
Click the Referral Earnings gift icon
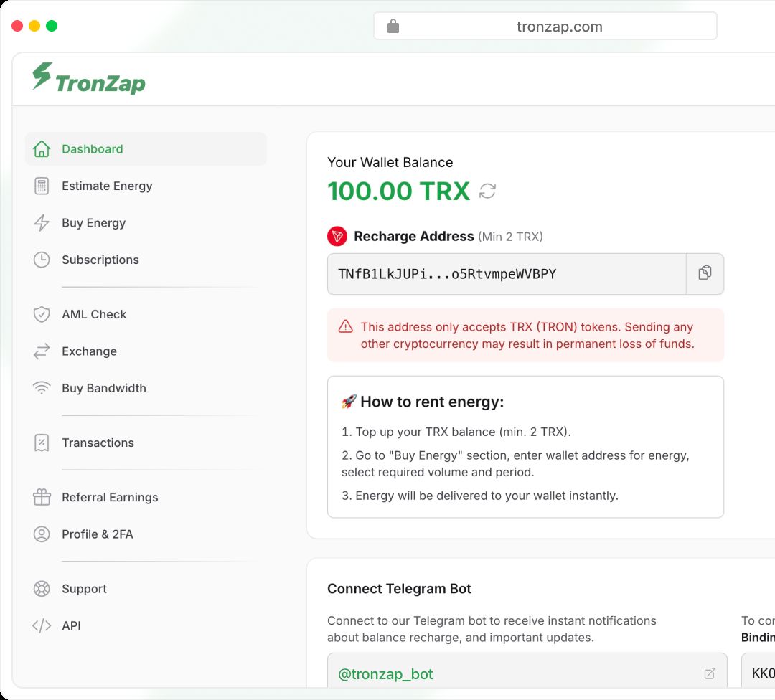pos(42,497)
